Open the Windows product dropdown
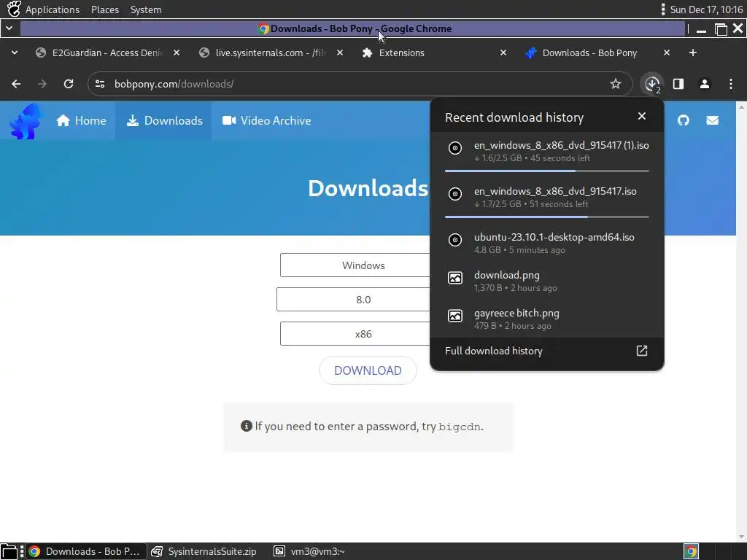The width and height of the screenshot is (747, 560). pos(355,265)
